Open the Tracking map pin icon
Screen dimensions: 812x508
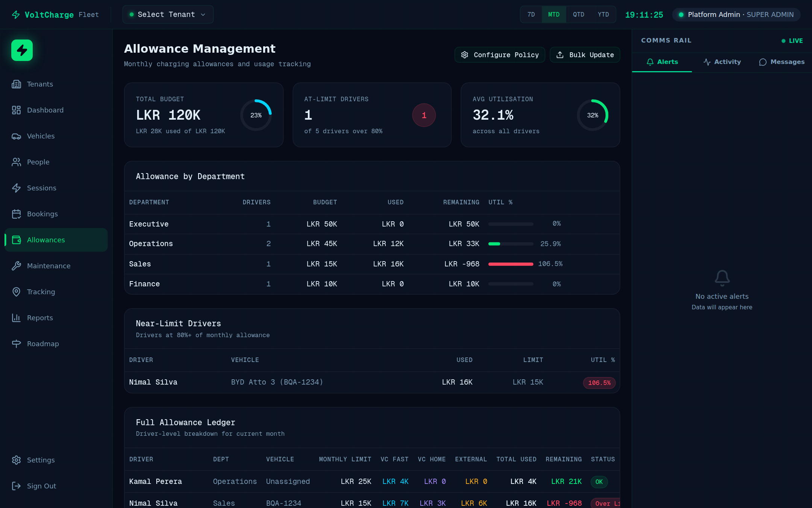click(16, 292)
